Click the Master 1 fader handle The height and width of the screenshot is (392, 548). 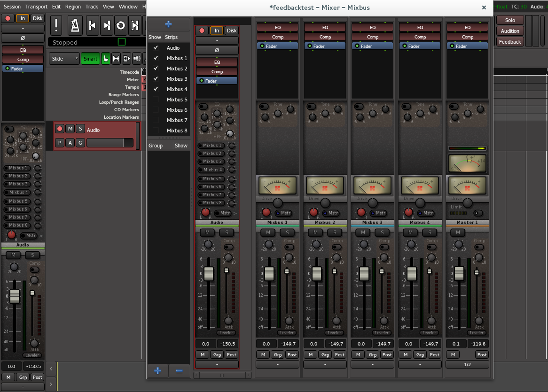[459, 273]
